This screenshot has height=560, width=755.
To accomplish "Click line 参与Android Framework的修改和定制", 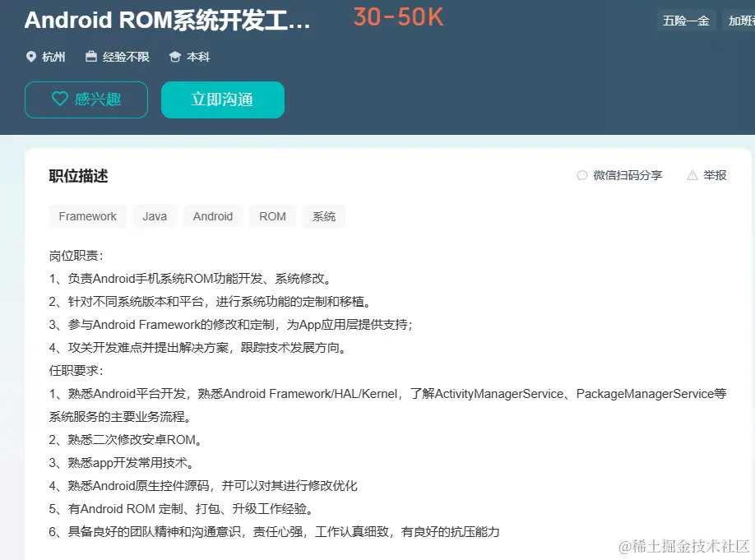I will 231,325.
